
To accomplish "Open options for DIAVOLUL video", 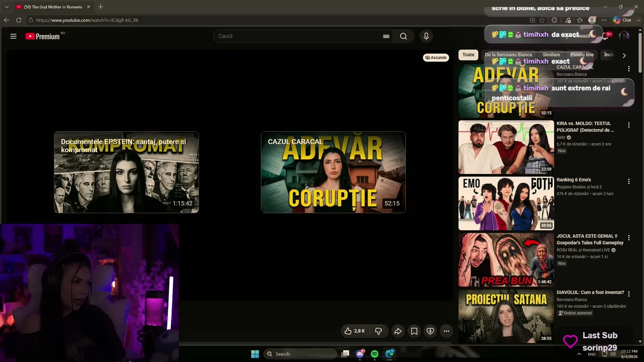I will click(x=628, y=294).
